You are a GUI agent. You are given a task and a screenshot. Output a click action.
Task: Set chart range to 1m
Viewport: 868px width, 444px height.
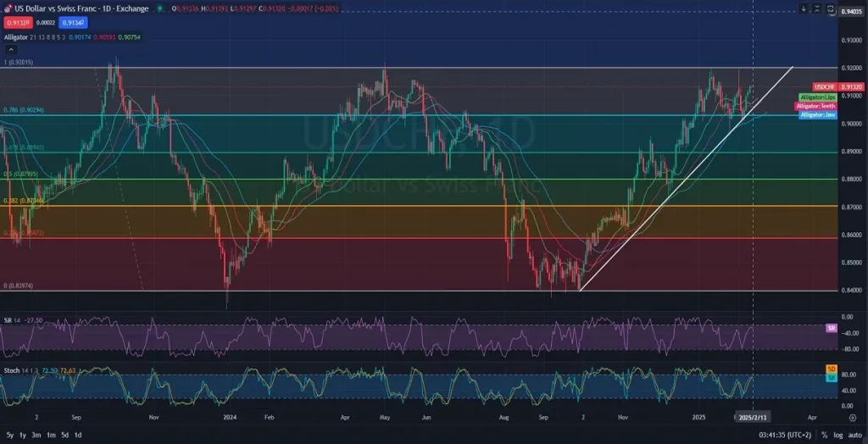[50, 436]
